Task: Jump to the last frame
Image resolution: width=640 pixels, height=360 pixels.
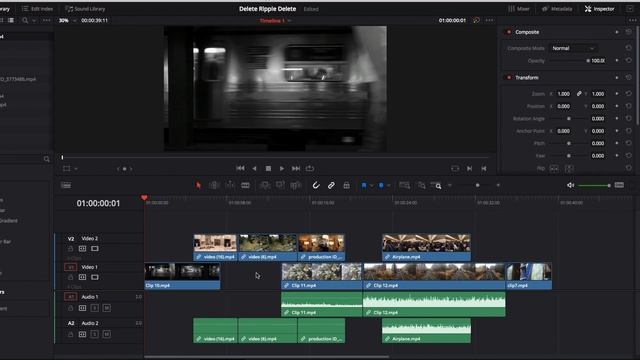Action: click(296, 168)
